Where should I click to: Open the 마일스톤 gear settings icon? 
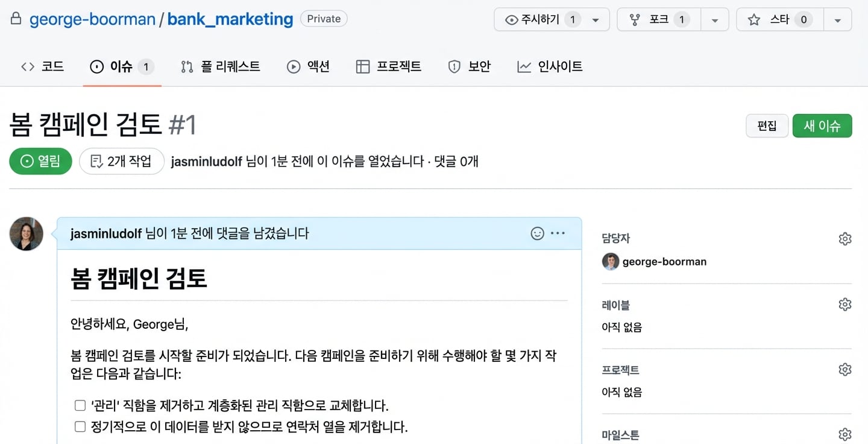(845, 434)
